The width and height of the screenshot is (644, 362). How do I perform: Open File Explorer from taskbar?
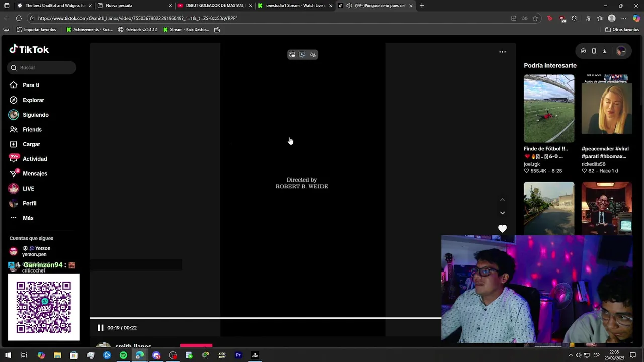57,355
